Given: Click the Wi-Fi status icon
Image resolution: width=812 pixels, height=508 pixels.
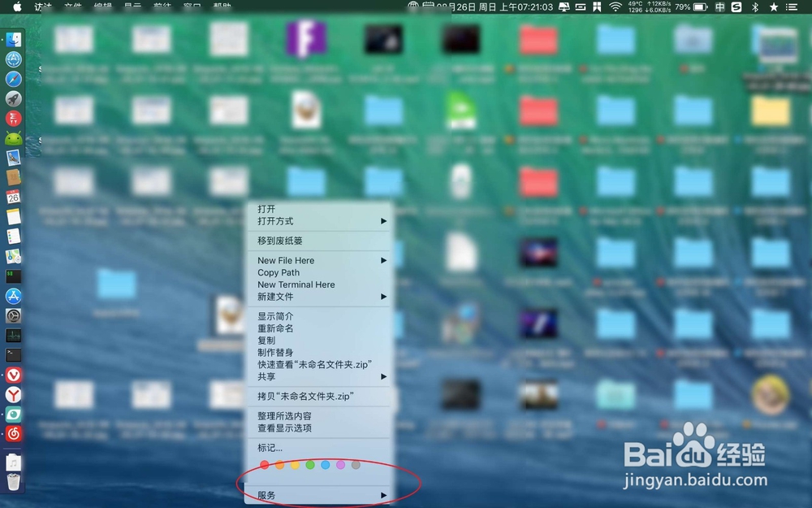Looking at the screenshot, I should pos(617,7).
